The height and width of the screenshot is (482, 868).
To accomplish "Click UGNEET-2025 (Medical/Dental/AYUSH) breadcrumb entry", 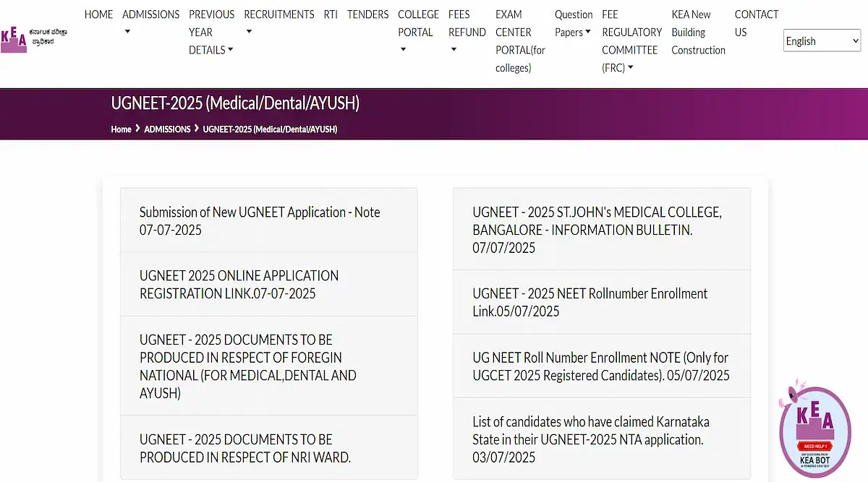I will [x=270, y=129].
